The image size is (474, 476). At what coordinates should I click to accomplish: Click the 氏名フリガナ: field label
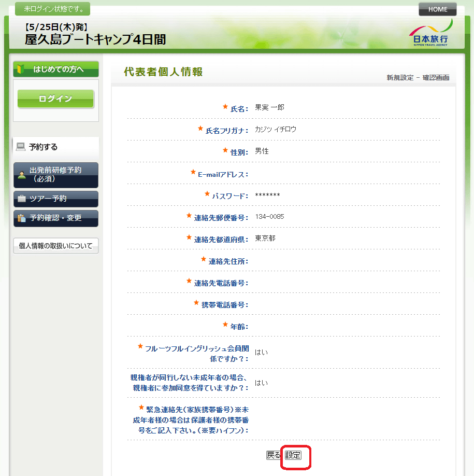[x=227, y=131]
